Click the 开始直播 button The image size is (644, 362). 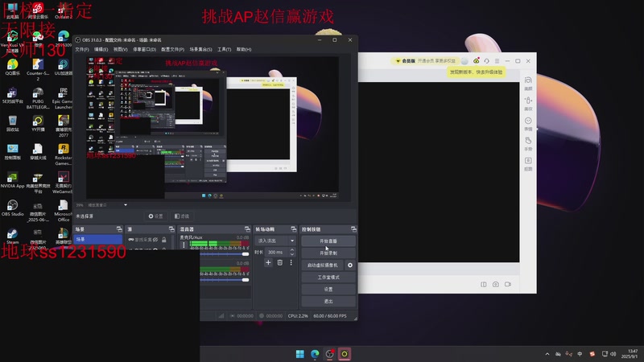point(328,241)
